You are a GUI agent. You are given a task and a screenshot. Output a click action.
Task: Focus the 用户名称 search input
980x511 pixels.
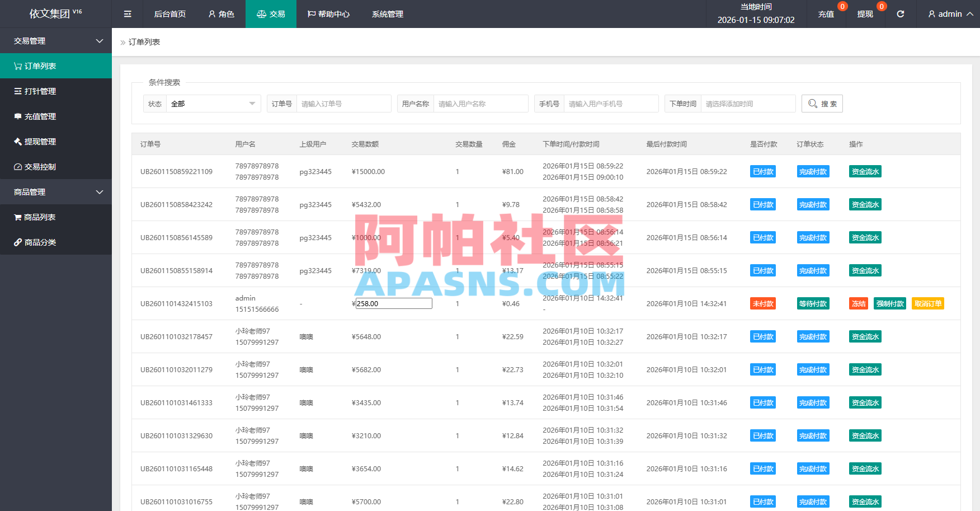[x=481, y=104]
